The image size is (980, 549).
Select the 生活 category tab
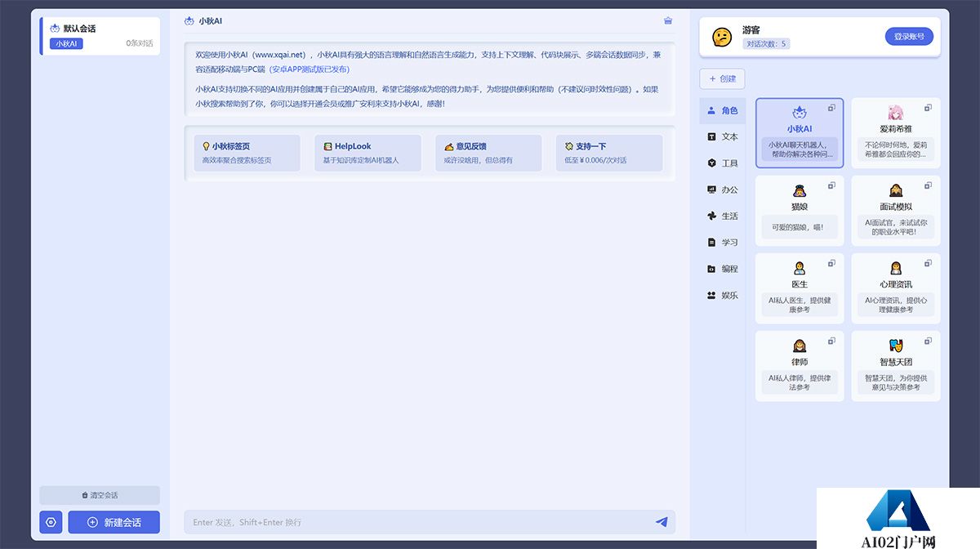tap(723, 216)
